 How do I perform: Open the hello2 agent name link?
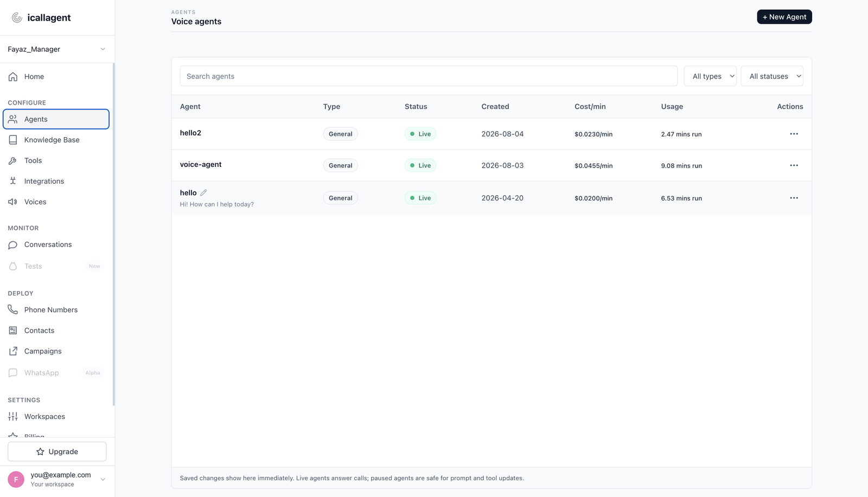[x=190, y=133]
